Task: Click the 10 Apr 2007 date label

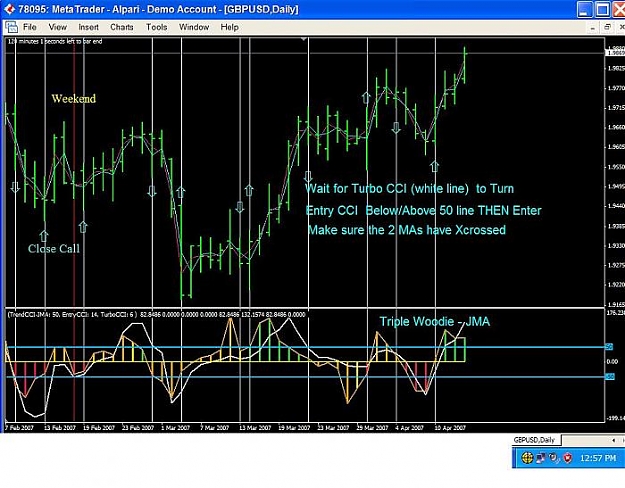Action: (450, 428)
